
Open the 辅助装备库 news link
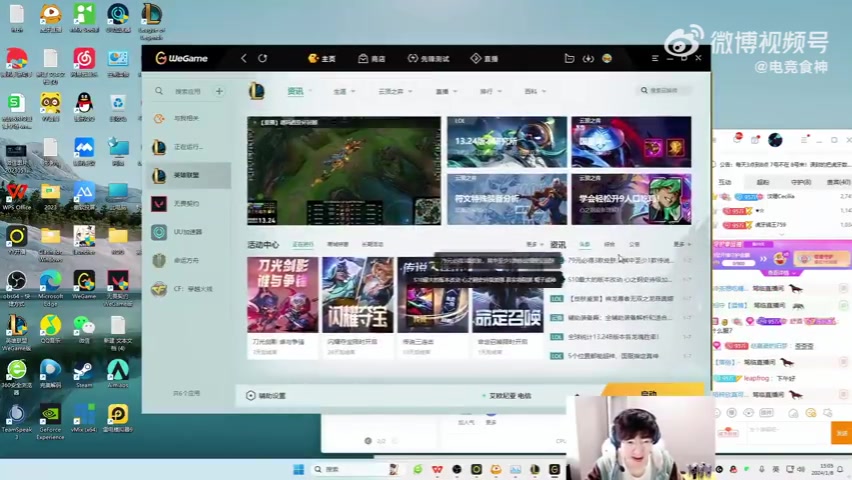(x=620, y=317)
